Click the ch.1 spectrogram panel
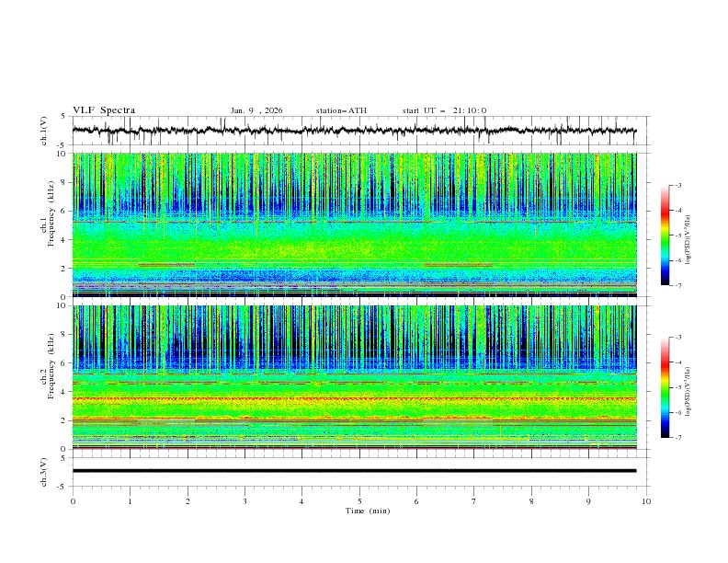 click(x=354, y=224)
